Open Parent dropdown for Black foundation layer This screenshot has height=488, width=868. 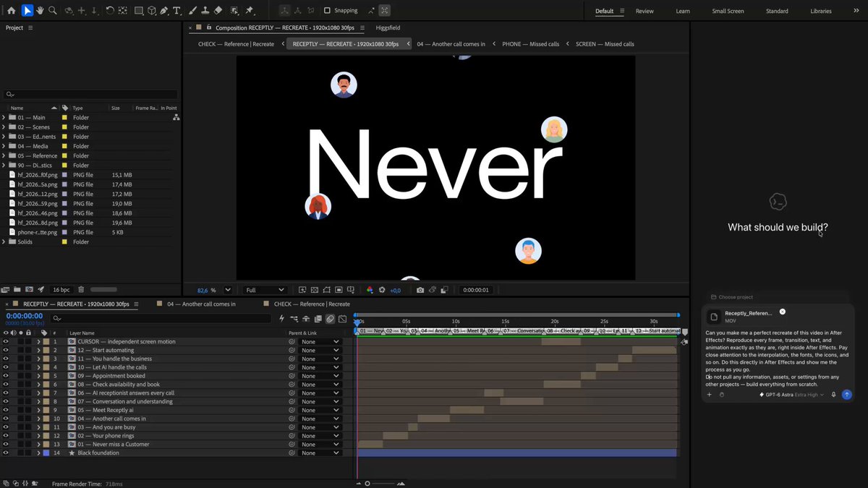[x=319, y=453]
